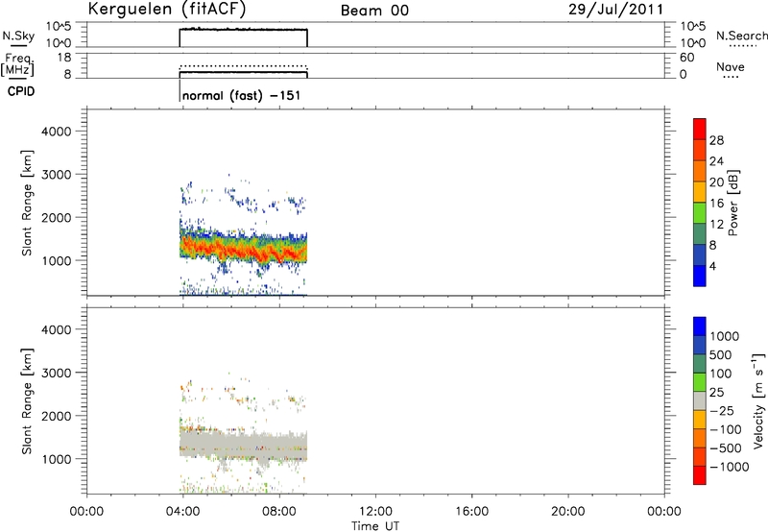Click the "CPID" row label
This screenshot has width=768, height=532.
point(21,91)
